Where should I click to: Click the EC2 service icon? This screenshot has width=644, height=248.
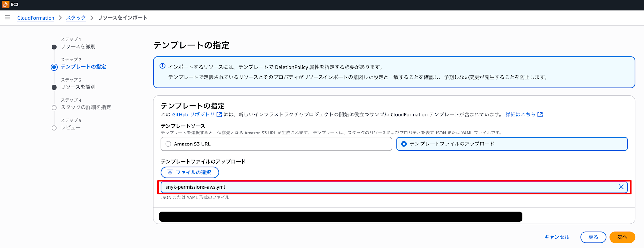coord(5,5)
